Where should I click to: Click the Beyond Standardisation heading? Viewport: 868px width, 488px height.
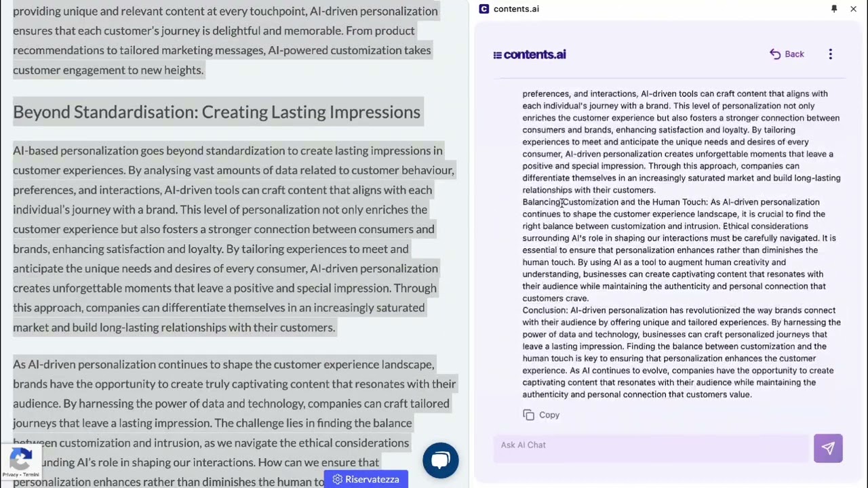click(x=217, y=112)
